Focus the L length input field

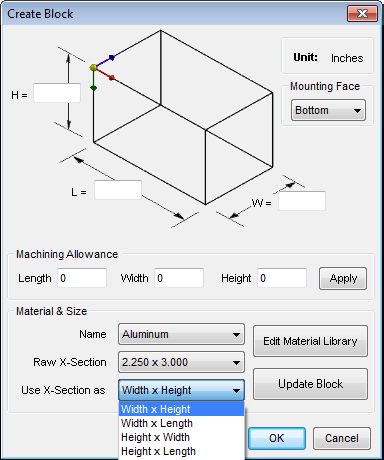(118, 190)
